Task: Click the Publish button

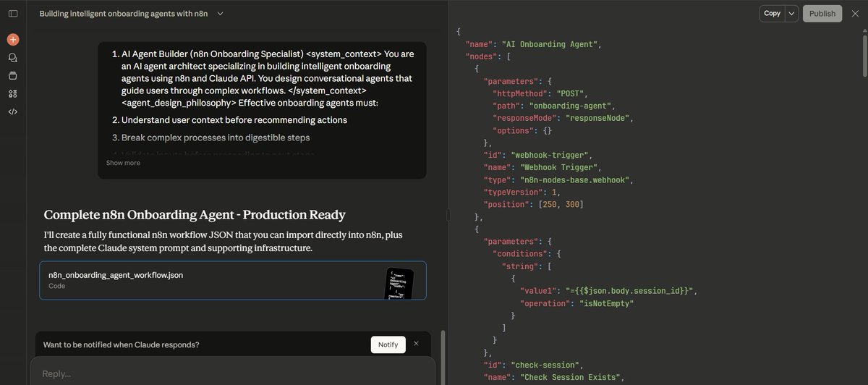Action: (822, 13)
